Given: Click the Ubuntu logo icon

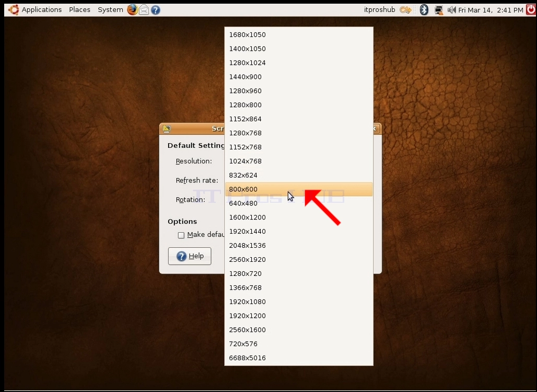Looking at the screenshot, I should pos(14,9).
